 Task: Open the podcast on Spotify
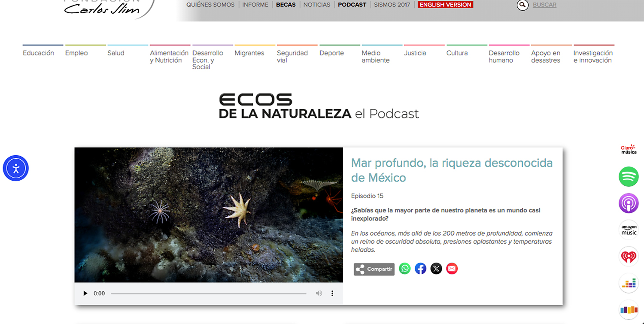(x=629, y=176)
